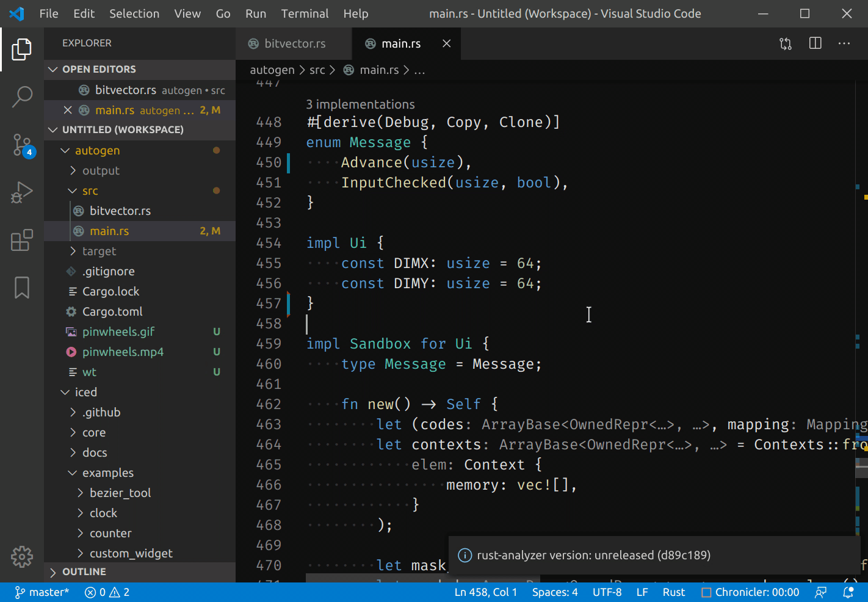Change end of line sequence LF
Image resolution: width=868 pixels, height=602 pixels.
point(642,592)
